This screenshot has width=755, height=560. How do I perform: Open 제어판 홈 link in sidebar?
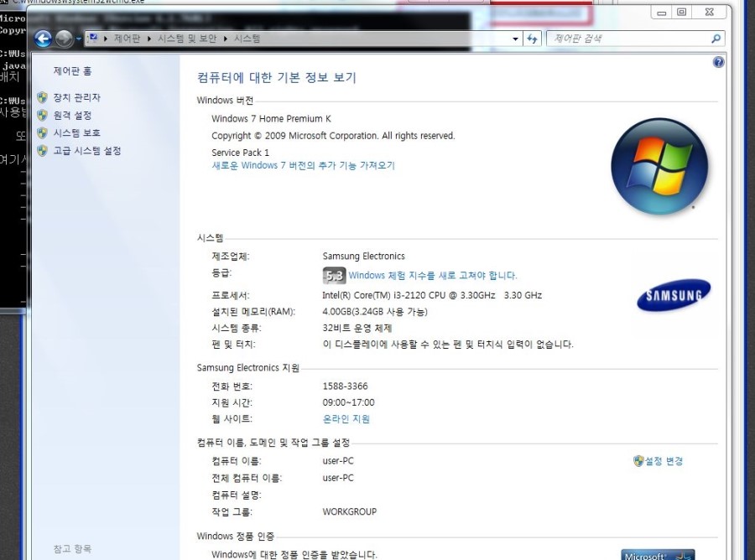coord(72,71)
